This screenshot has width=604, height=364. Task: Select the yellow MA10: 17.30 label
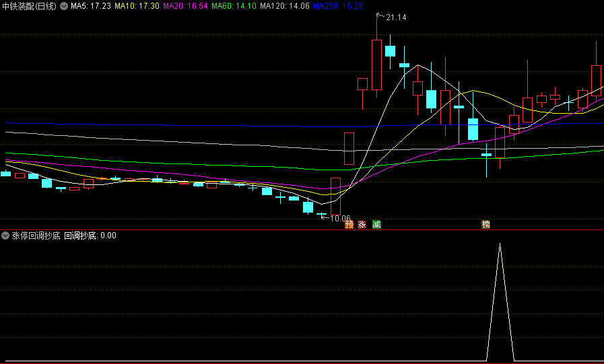click(137, 6)
